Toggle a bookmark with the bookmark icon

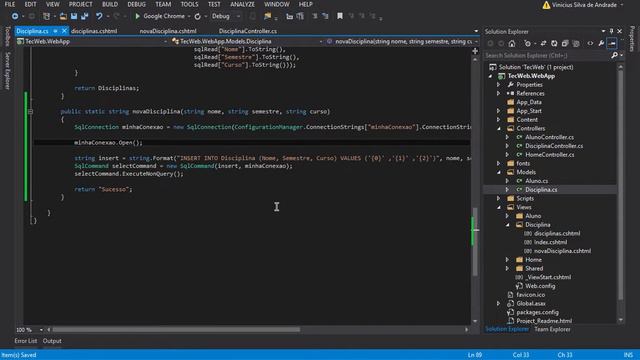[x=340, y=16]
